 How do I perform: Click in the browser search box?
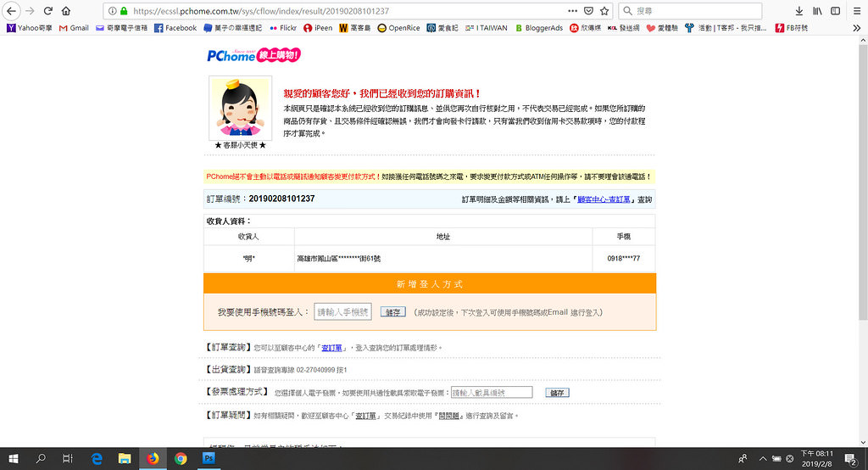pos(690,10)
